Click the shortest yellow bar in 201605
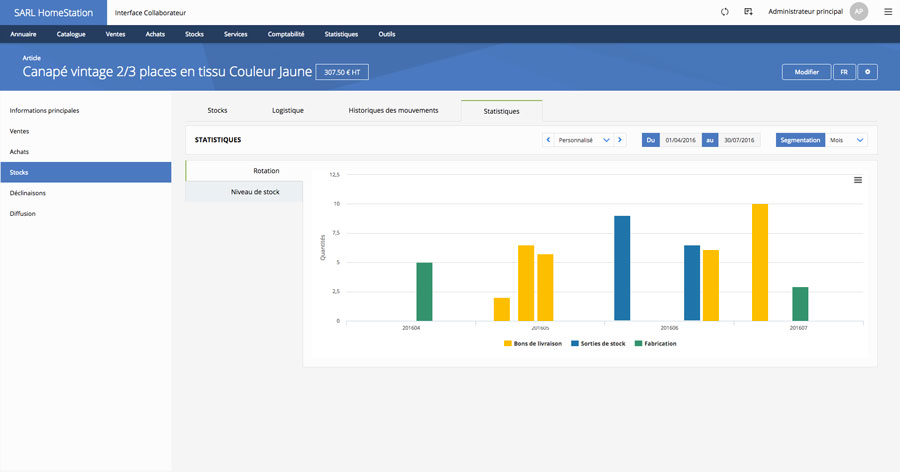The image size is (900, 472). [x=502, y=309]
